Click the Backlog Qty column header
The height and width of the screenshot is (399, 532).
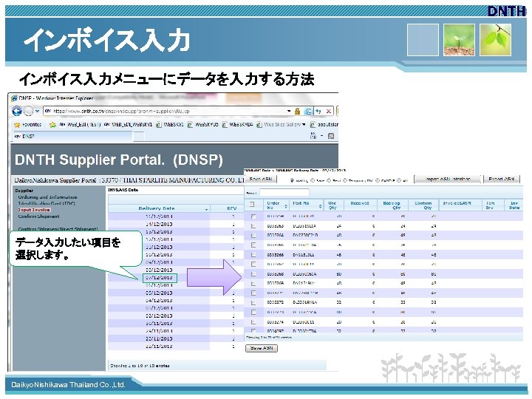click(x=392, y=205)
